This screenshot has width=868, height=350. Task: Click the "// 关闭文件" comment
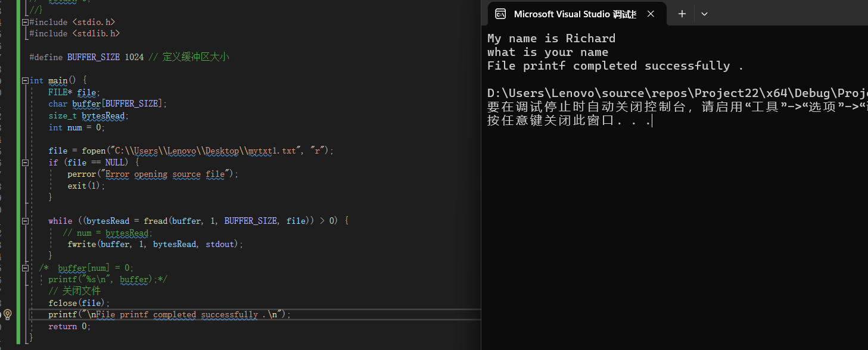(74, 291)
